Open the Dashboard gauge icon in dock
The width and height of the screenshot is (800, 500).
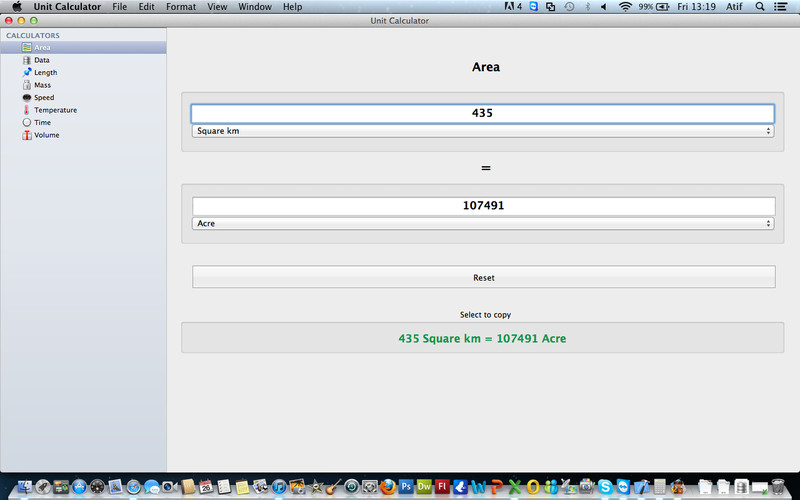97,487
